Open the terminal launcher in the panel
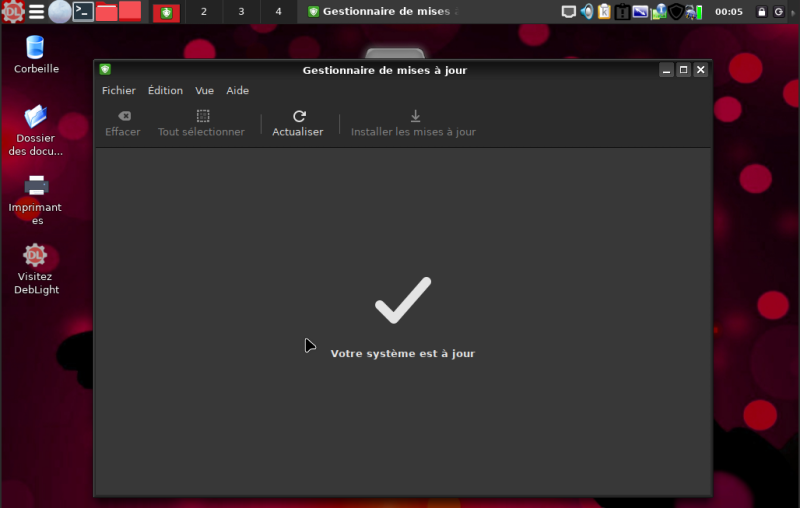This screenshot has width=800, height=508. point(84,12)
